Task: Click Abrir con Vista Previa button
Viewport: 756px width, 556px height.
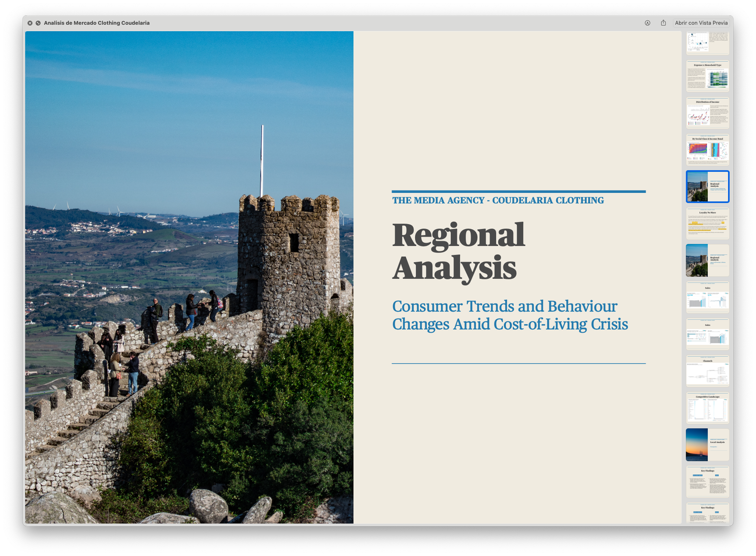Action: [x=701, y=23]
